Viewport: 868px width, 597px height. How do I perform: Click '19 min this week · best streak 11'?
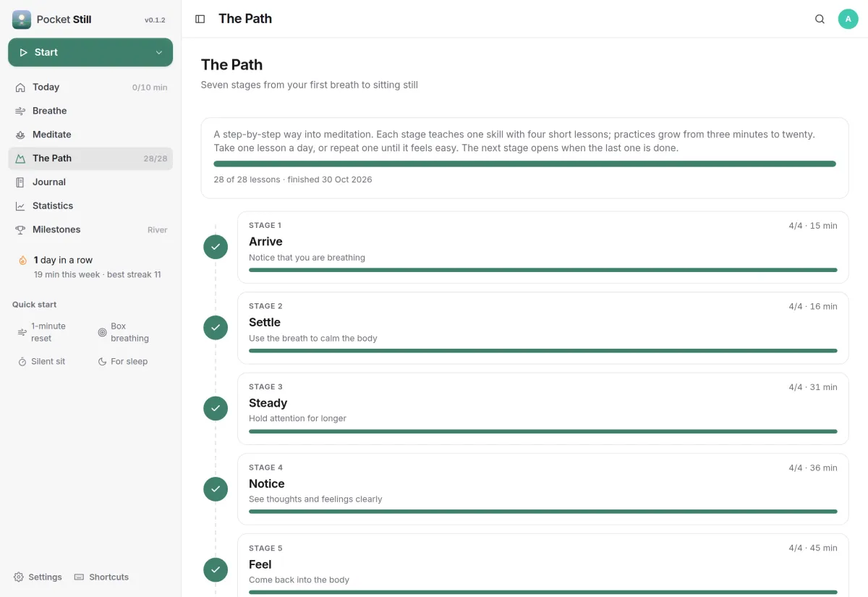coord(98,275)
